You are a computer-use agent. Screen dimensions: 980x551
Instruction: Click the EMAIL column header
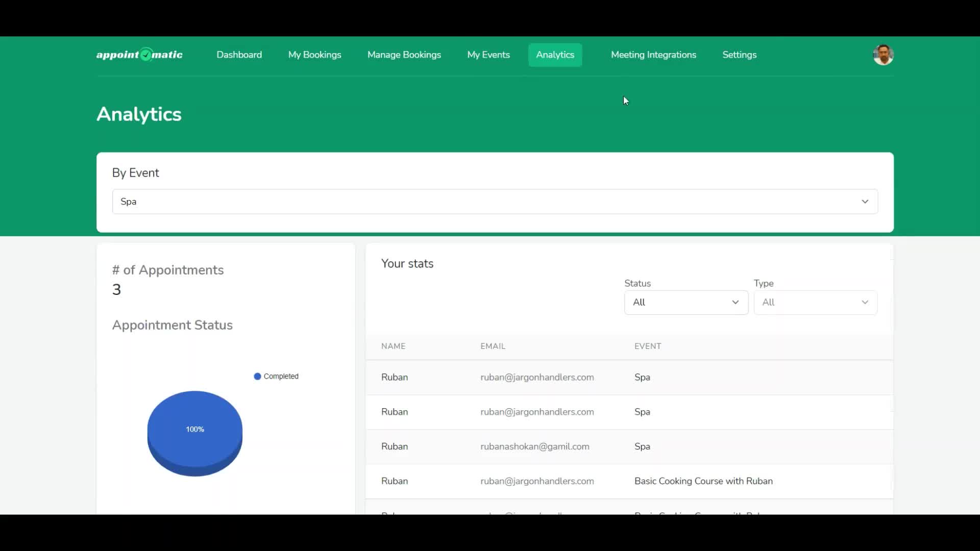click(x=493, y=346)
